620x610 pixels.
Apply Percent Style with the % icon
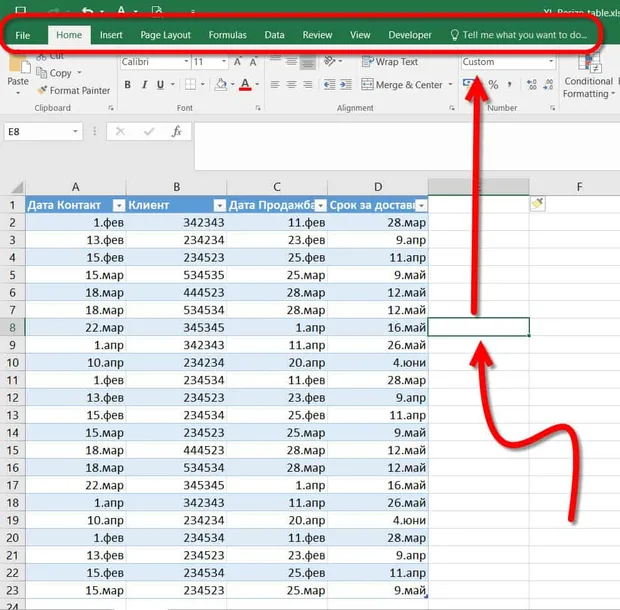tap(493, 84)
